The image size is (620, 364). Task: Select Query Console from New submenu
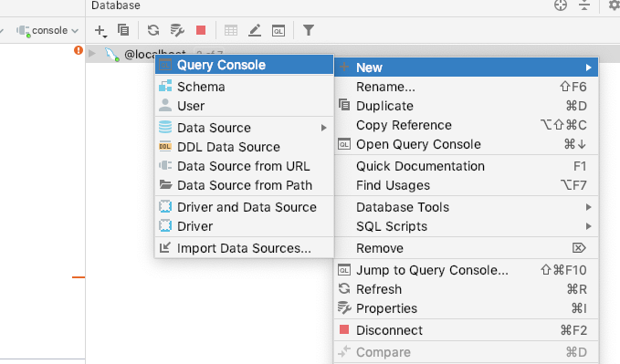point(245,65)
